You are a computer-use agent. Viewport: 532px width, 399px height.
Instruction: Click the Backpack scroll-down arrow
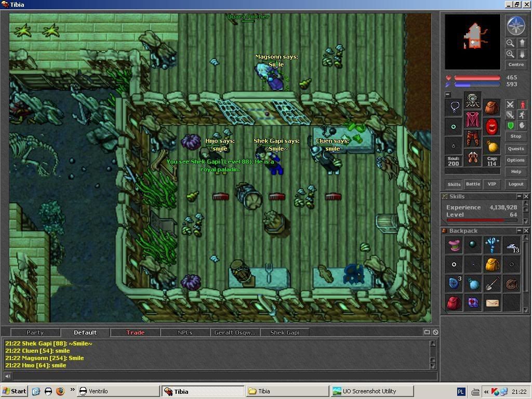[526, 310]
